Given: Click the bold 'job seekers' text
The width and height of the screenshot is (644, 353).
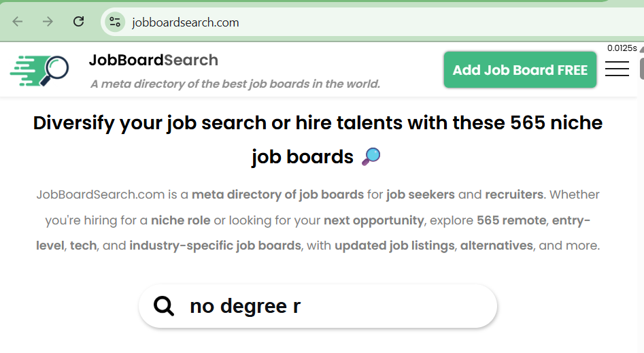Looking at the screenshot, I should click(x=420, y=195).
